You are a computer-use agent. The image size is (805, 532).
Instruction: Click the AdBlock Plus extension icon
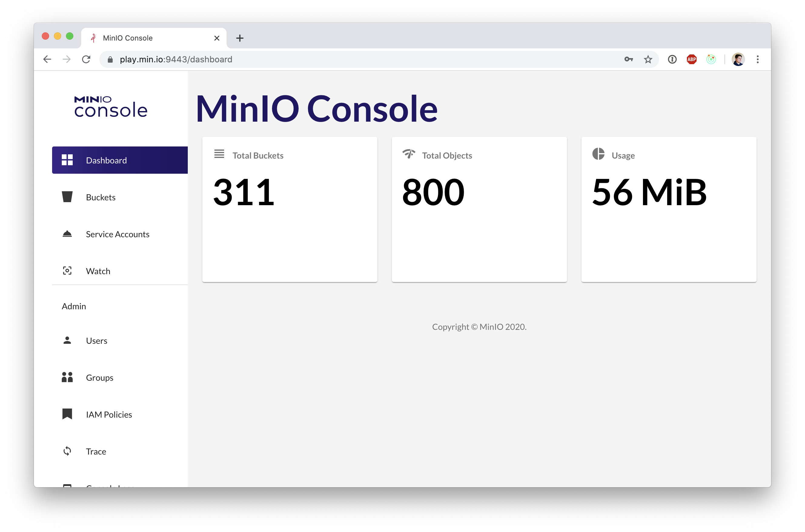pyautogui.click(x=691, y=59)
